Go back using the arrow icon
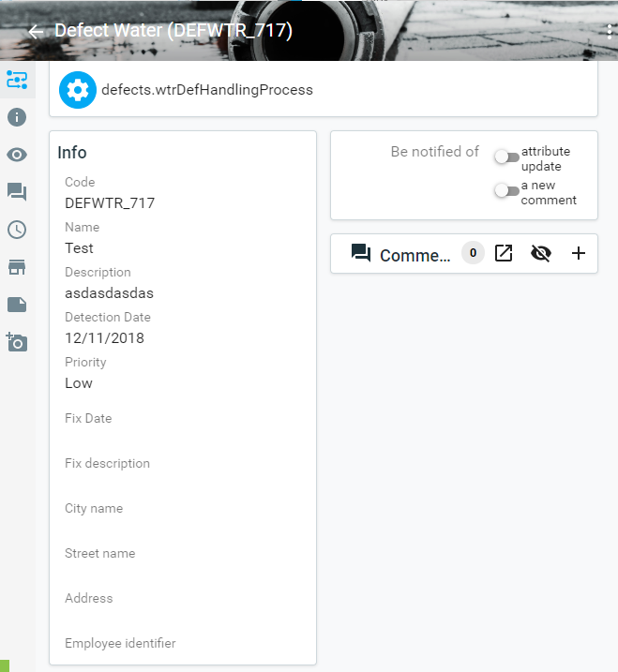This screenshot has height=672, width=618. (x=36, y=31)
